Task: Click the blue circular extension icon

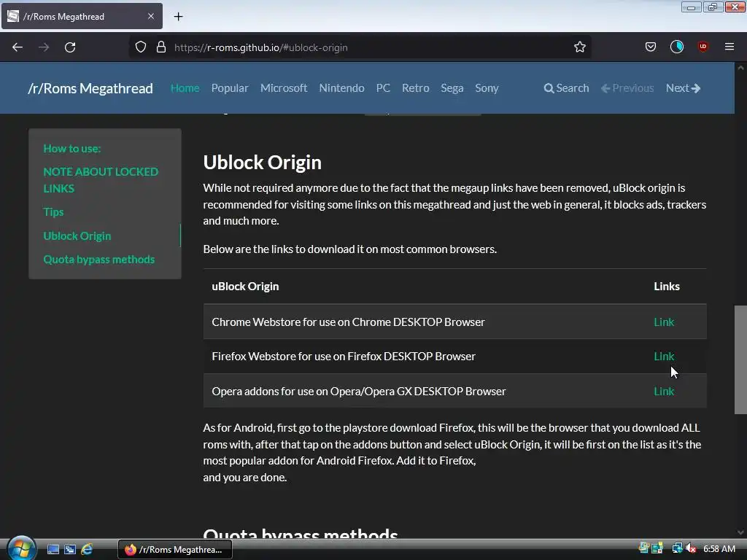Action: (677, 47)
